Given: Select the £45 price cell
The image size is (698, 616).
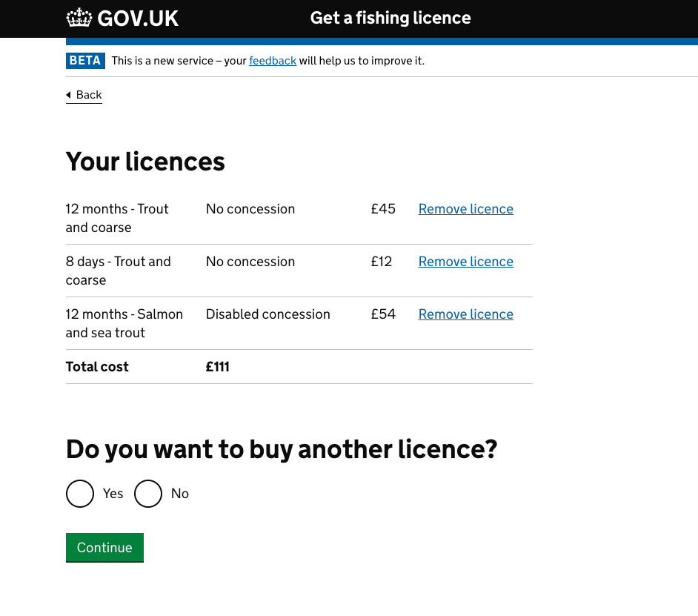Looking at the screenshot, I should point(383,208).
